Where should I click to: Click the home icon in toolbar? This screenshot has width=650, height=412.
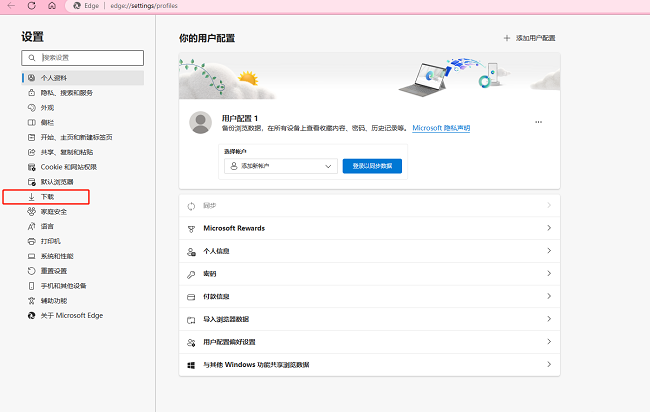[52, 6]
